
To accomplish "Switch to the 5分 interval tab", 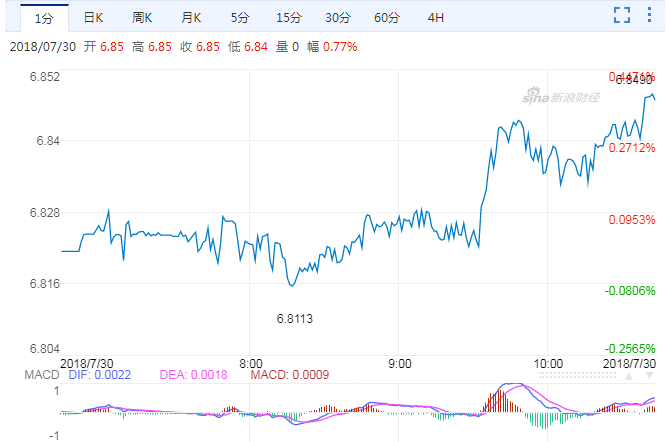I will (x=240, y=17).
